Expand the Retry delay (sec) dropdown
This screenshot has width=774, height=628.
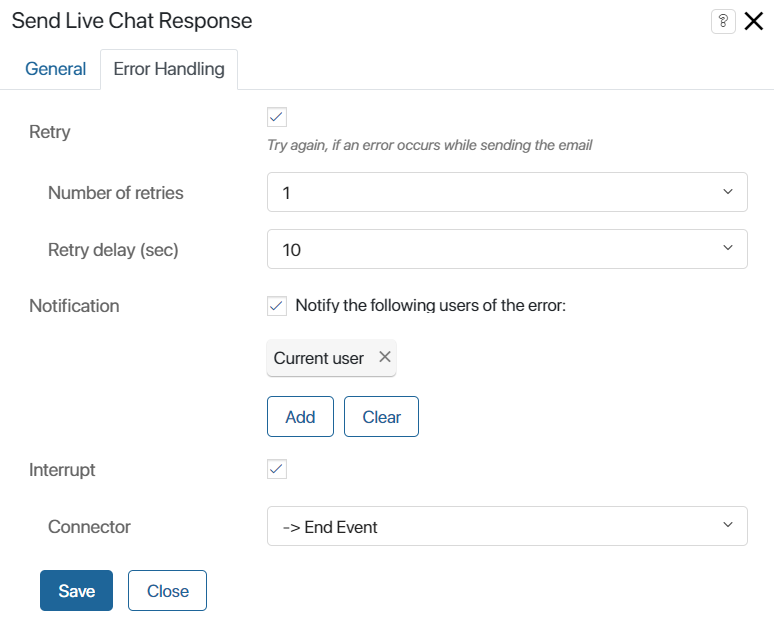[x=507, y=249]
